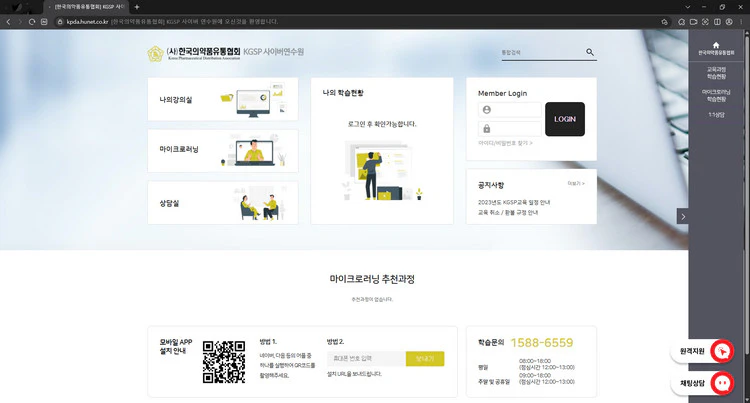Collapse the right sidebar with arrow
The width and height of the screenshot is (750, 403).
pyautogui.click(x=682, y=216)
